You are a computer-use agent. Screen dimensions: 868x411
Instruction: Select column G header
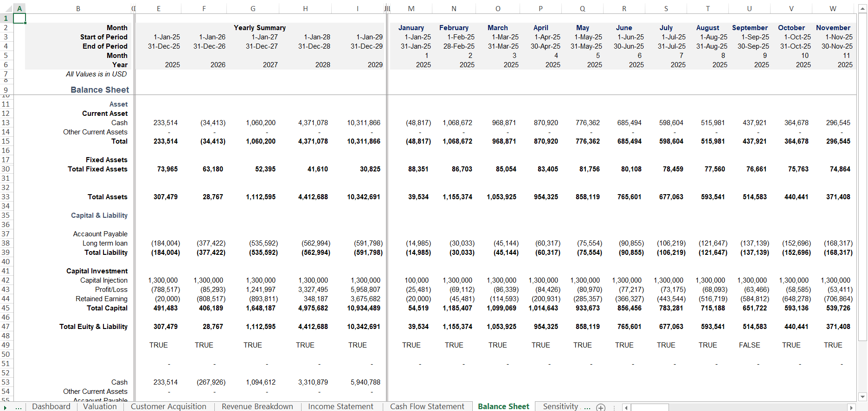pos(253,9)
